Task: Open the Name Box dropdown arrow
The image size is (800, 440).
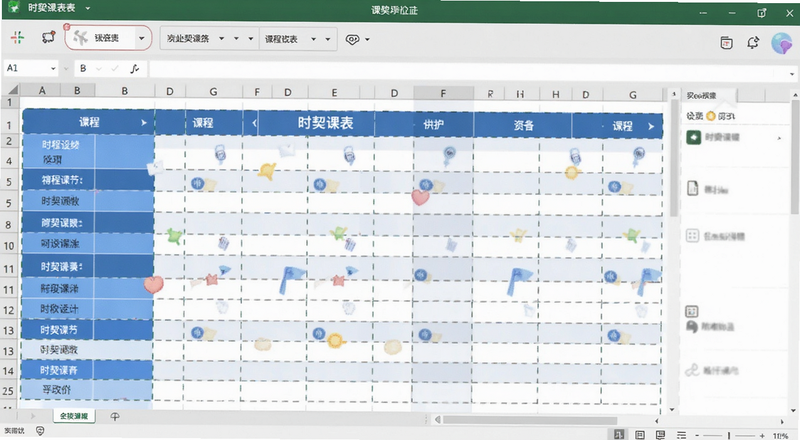Action: pos(53,68)
